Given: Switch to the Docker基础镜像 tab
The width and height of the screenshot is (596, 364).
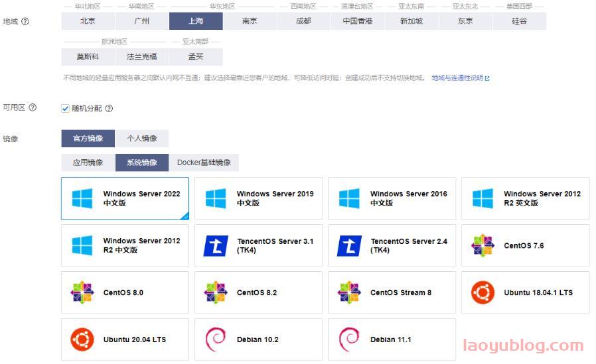Looking at the screenshot, I should click(x=204, y=162).
